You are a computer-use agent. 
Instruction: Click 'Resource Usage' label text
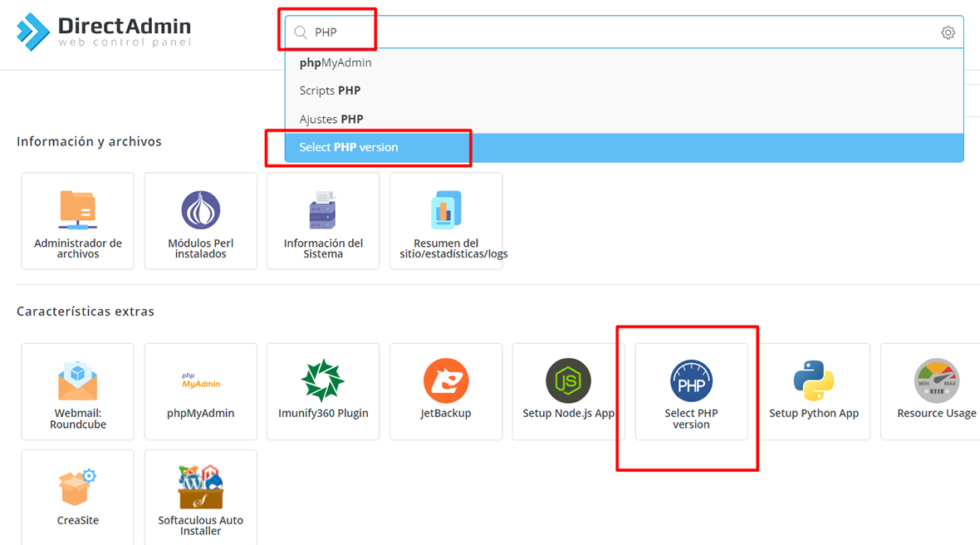click(x=936, y=413)
